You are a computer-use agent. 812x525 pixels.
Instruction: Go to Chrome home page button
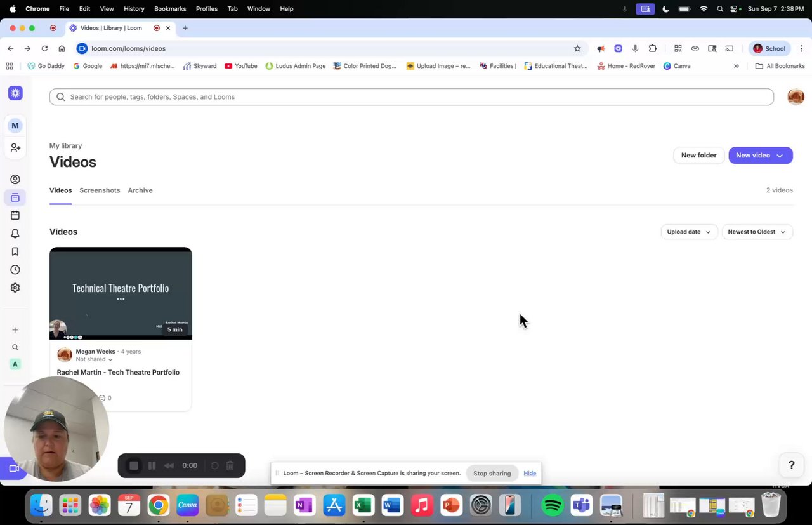pos(62,48)
